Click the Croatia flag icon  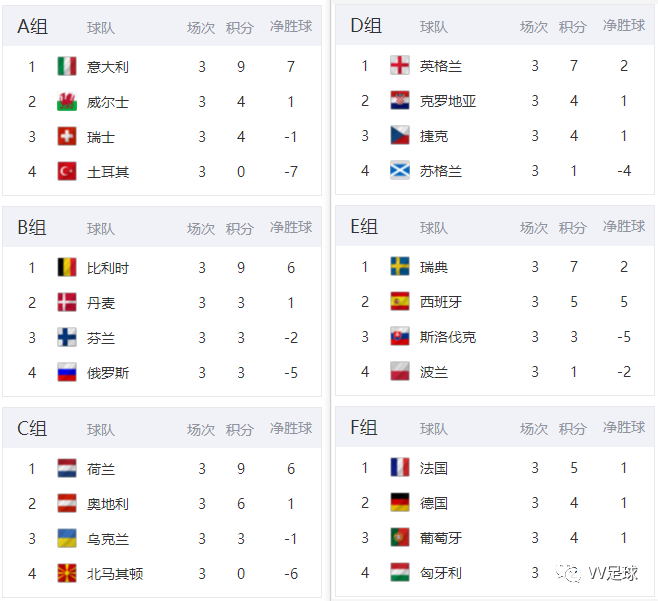tap(400, 101)
